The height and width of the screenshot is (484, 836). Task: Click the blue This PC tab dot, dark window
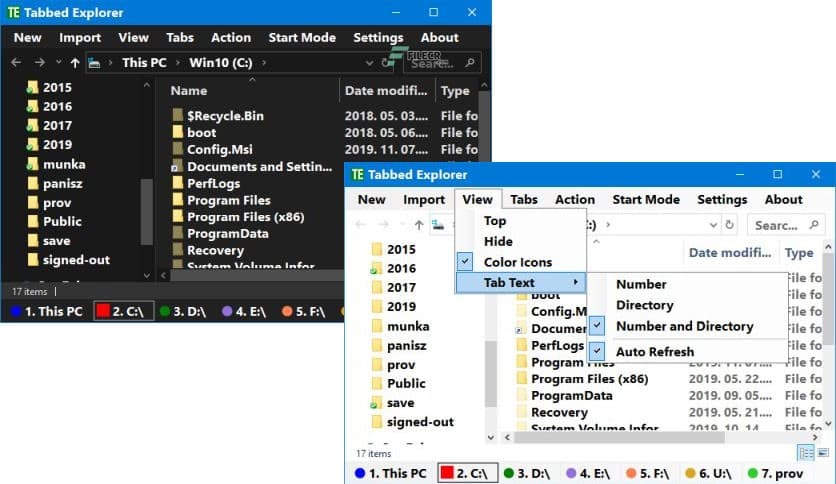[x=16, y=311]
